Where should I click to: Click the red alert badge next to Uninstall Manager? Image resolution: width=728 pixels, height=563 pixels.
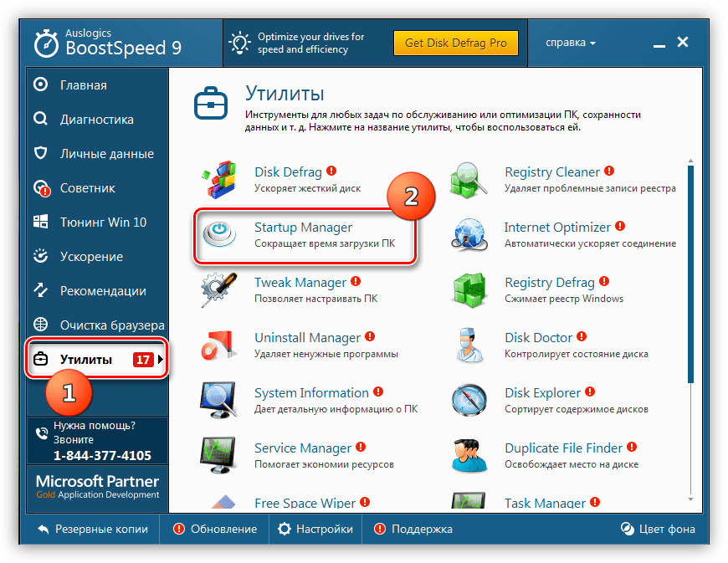coord(370,336)
